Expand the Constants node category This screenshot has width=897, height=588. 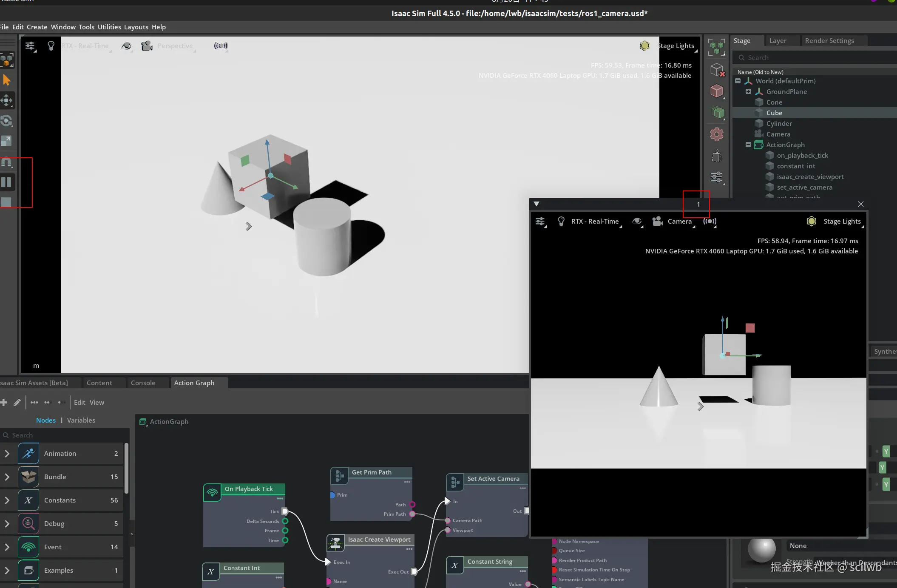tap(7, 500)
